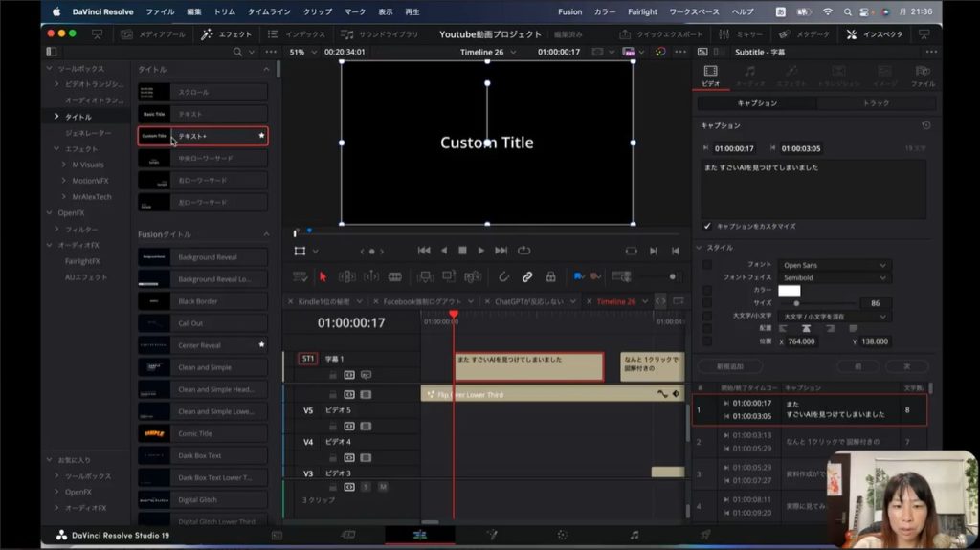Toggle the timeline Linked Selection chain icon
Viewport: 980px width, 550px height.
(526, 276)
